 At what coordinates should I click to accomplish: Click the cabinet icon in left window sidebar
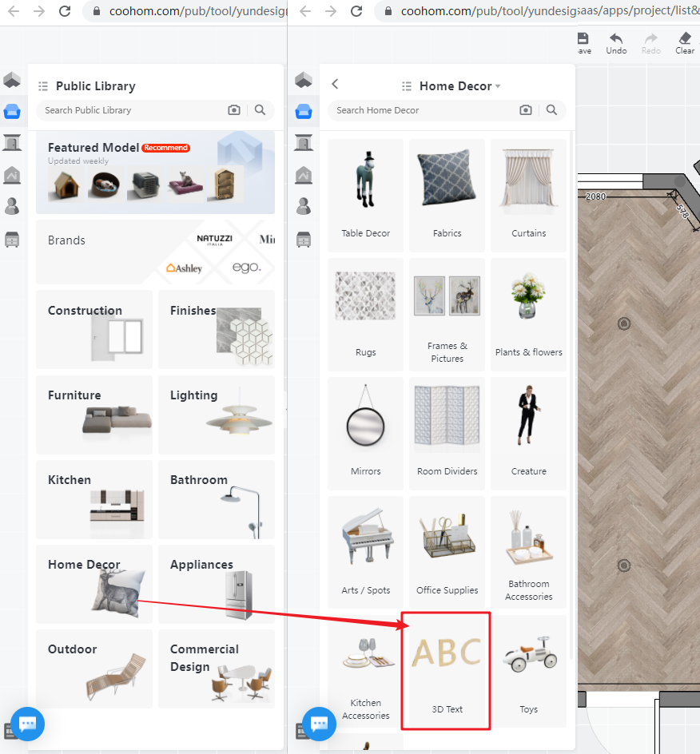[12, 239]
